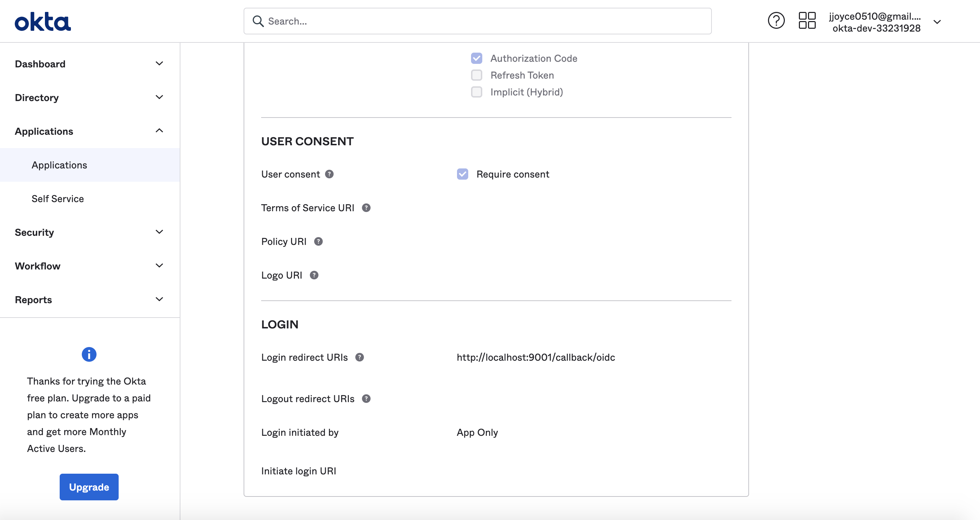Select the Self Service menu item

(58, 198)
